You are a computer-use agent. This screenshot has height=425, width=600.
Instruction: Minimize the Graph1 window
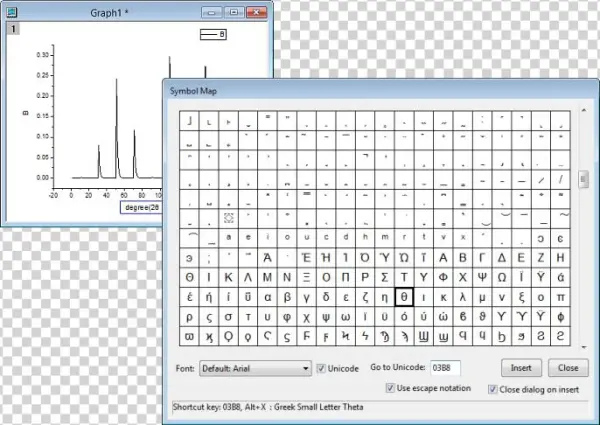212,12
